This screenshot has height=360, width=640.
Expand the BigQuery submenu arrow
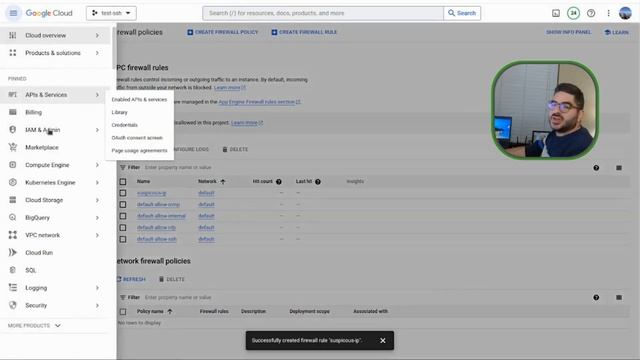(97, 218)
